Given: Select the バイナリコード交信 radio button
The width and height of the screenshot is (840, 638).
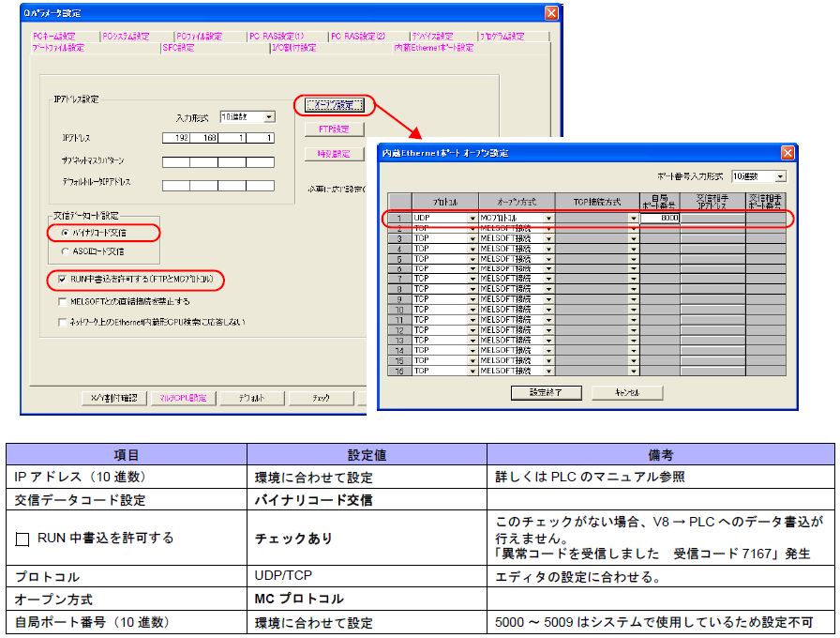Looking at the screenshot, I should (64, 232).
